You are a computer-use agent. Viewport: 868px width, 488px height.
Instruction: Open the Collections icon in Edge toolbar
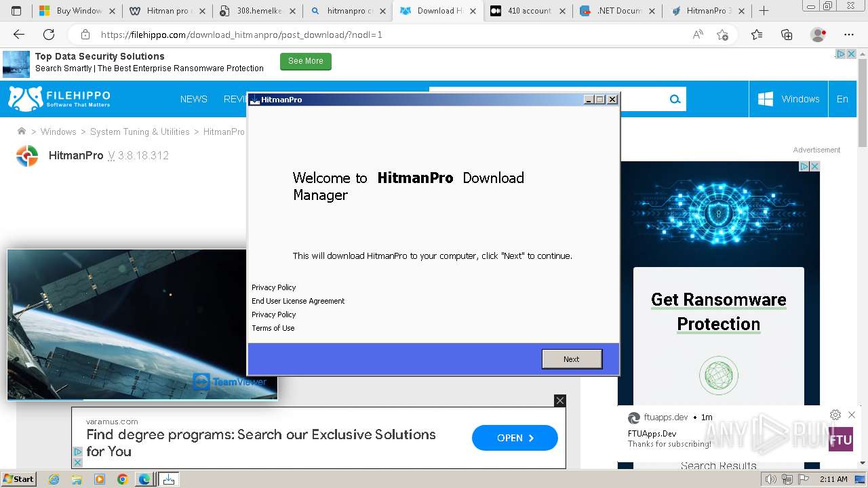point(787,35)
